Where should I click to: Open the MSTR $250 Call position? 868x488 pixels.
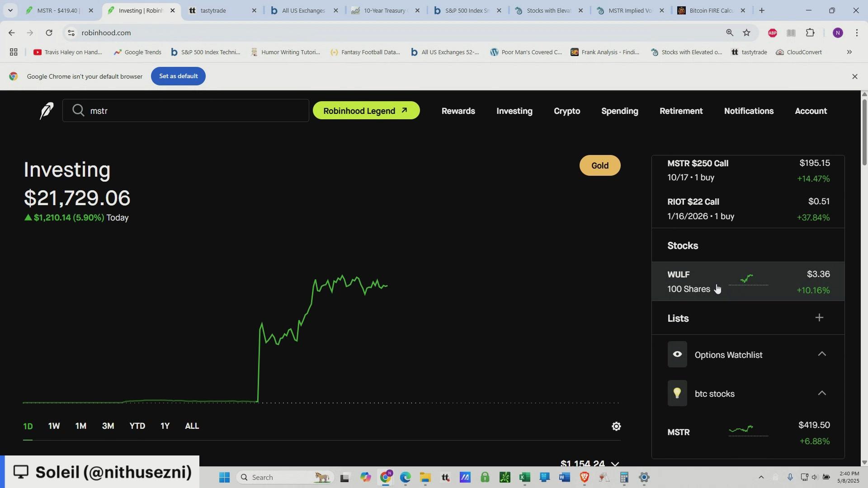tap(748, 171)
